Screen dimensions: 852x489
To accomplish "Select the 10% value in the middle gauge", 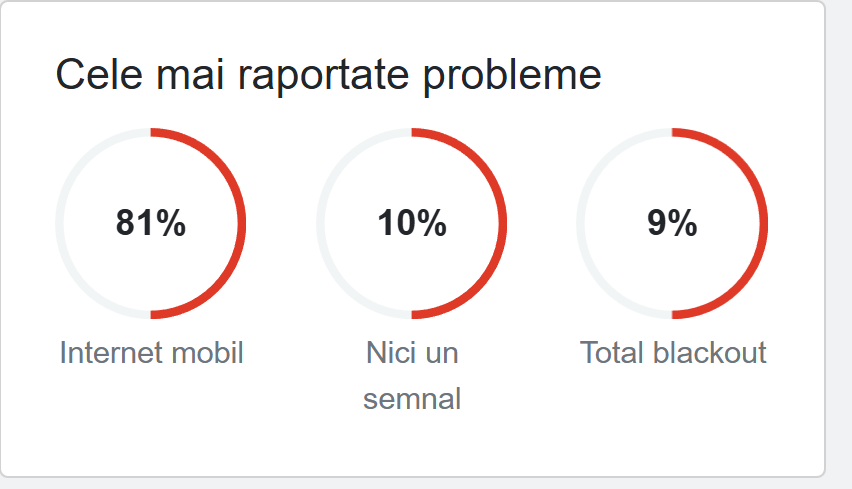I will click(x=412, y=223).
